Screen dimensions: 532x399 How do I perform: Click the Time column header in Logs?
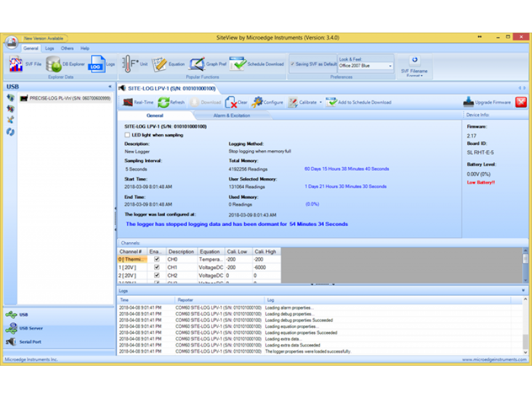click(146, 300)
